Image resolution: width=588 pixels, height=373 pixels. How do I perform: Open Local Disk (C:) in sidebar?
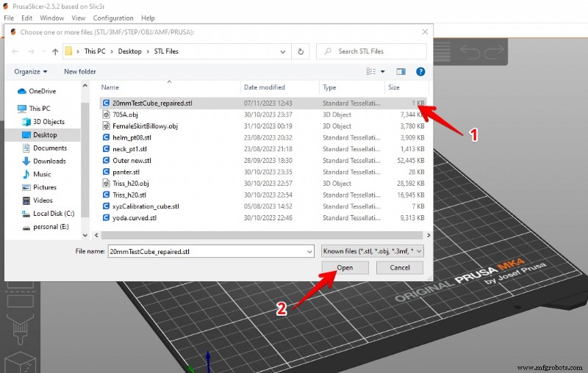49,214
